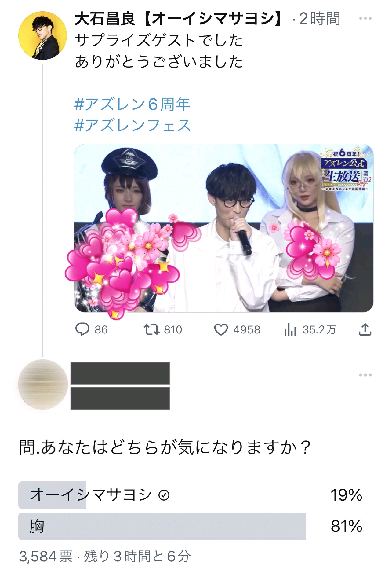This screenshot has width=392, height=588.
Task: Click the hashtag #アズレンフェス
Action: pyautogui.click(x=132, y=125)
